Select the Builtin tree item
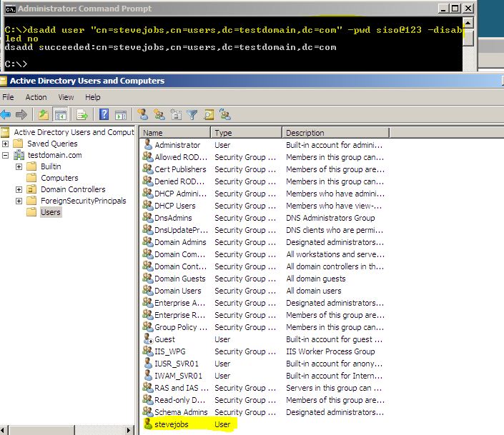This screenshot has width=504, height=435. (51, 166)
